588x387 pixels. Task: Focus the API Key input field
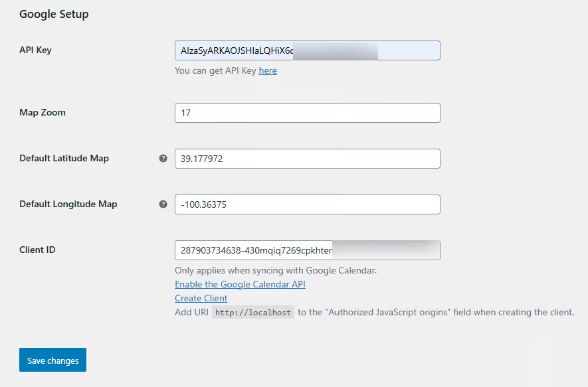click(x=307, y=51)
